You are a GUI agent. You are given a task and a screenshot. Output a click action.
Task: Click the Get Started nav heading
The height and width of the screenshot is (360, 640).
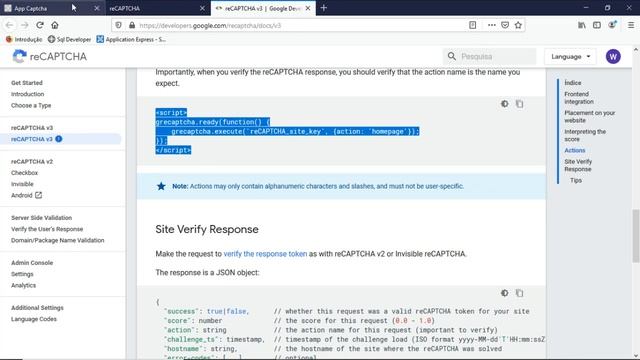[27, 83]
